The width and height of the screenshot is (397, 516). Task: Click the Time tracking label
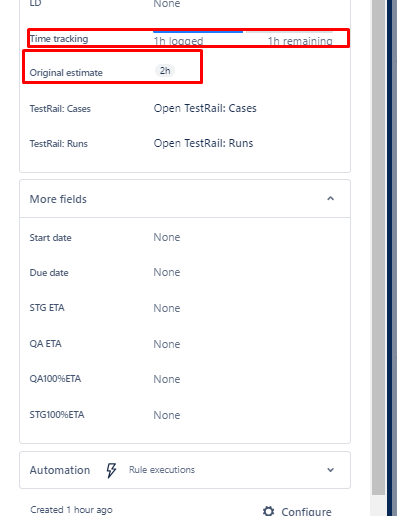click(x=59, y=39)
